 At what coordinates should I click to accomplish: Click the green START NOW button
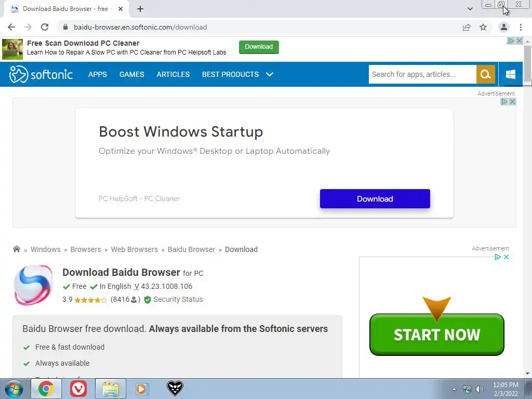(436, 335)
